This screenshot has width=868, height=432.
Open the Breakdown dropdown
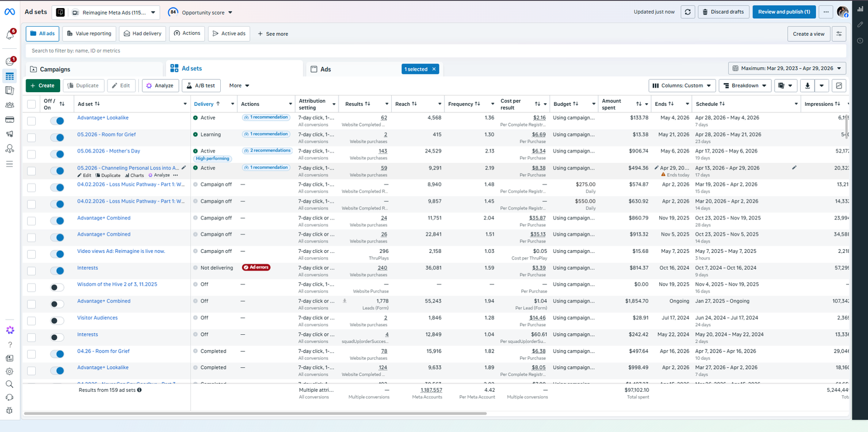745,86
